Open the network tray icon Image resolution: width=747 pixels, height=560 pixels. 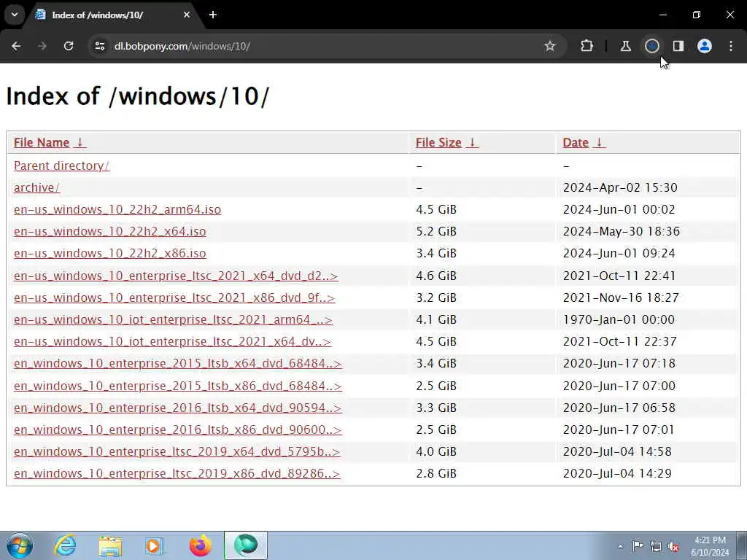(656, 546)
